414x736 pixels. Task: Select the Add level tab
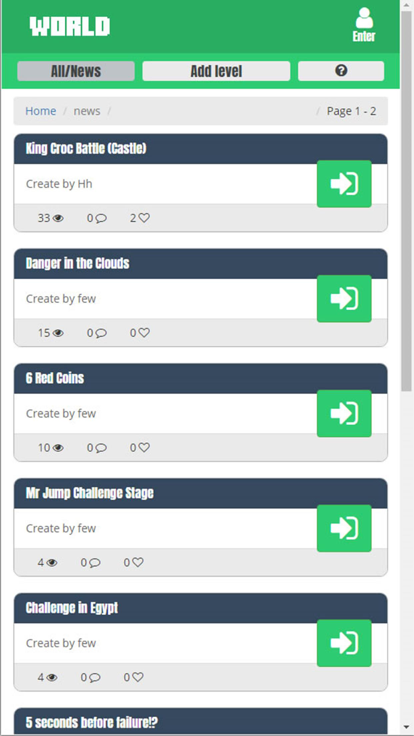[216, 71]
